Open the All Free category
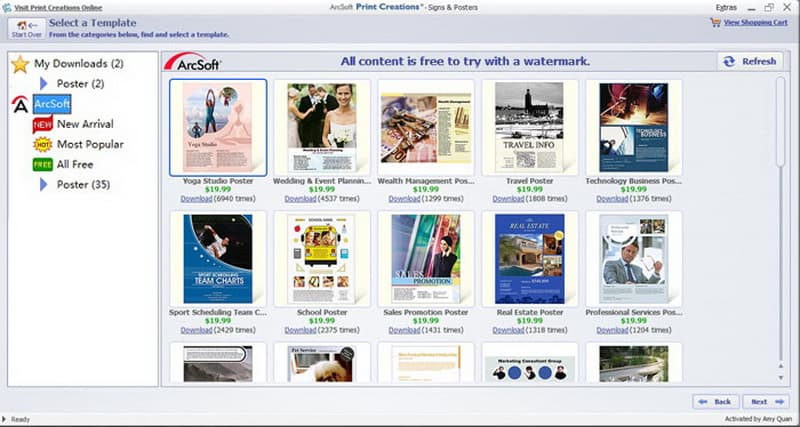 75,164
